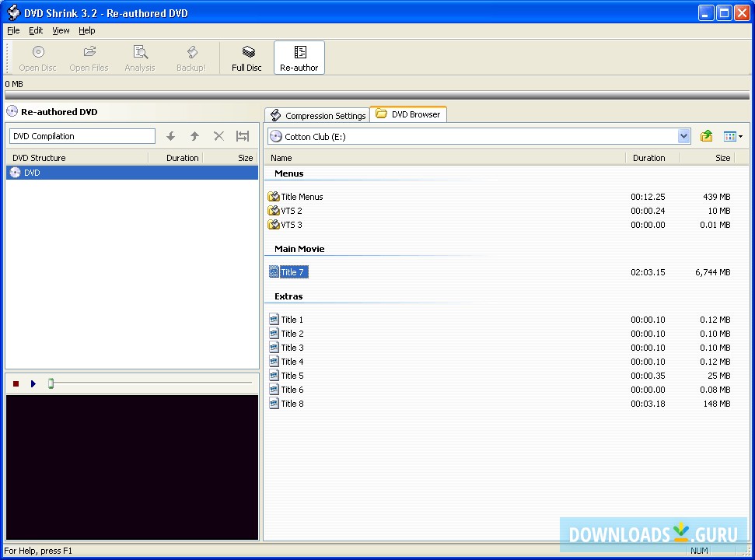755x560 pixels.
Task: Click the Menus group heading
Action: (289, 173)
